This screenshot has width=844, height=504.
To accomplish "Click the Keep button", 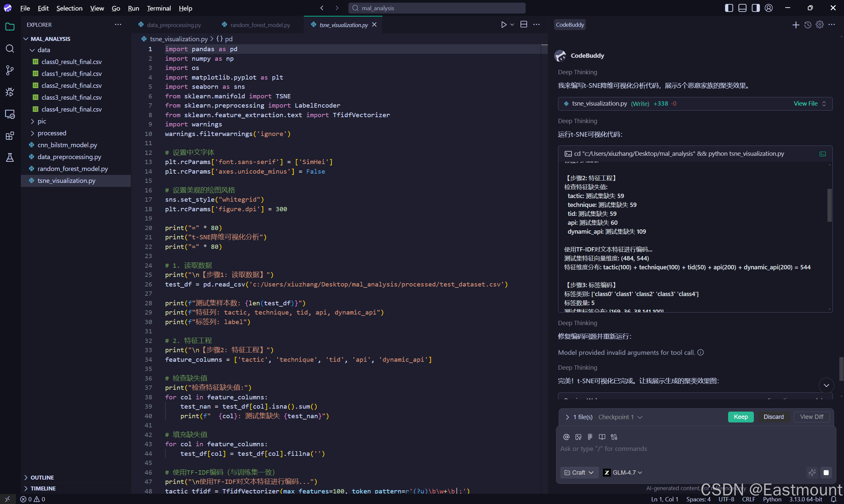I will click(740, 417).
